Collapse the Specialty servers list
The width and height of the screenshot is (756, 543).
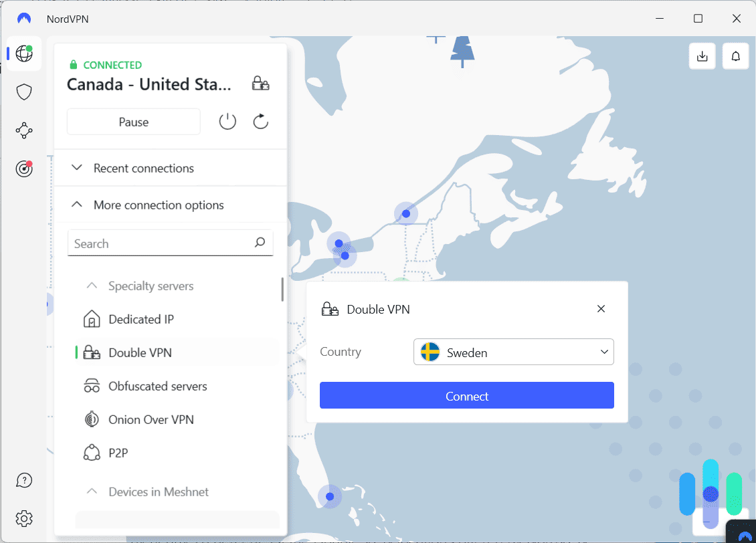(x=91, y=286)
